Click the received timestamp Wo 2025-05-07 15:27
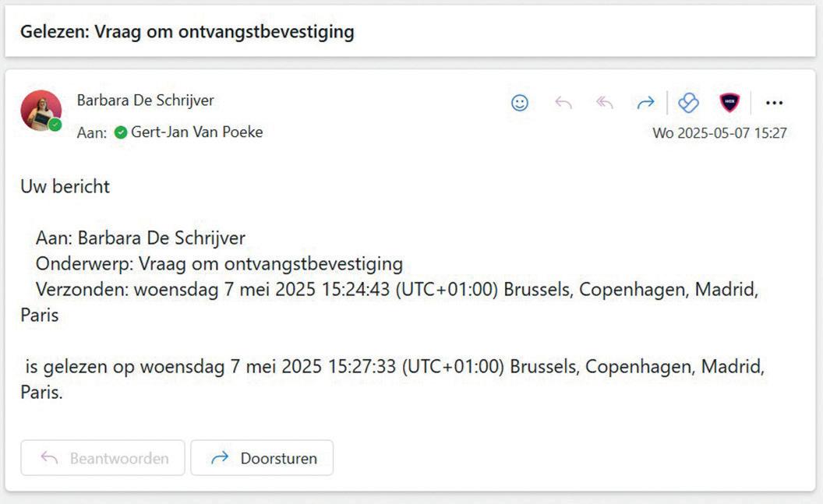 coord(719,133)
